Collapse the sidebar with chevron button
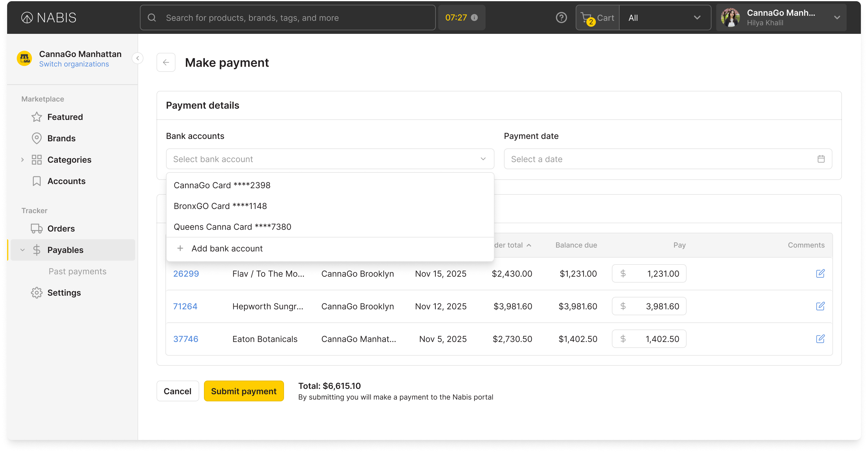 point(138,58)
